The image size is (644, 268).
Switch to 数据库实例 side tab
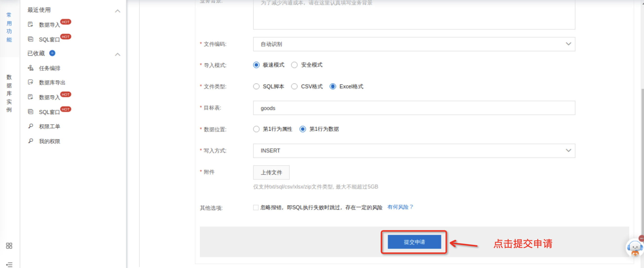point(9,93)
